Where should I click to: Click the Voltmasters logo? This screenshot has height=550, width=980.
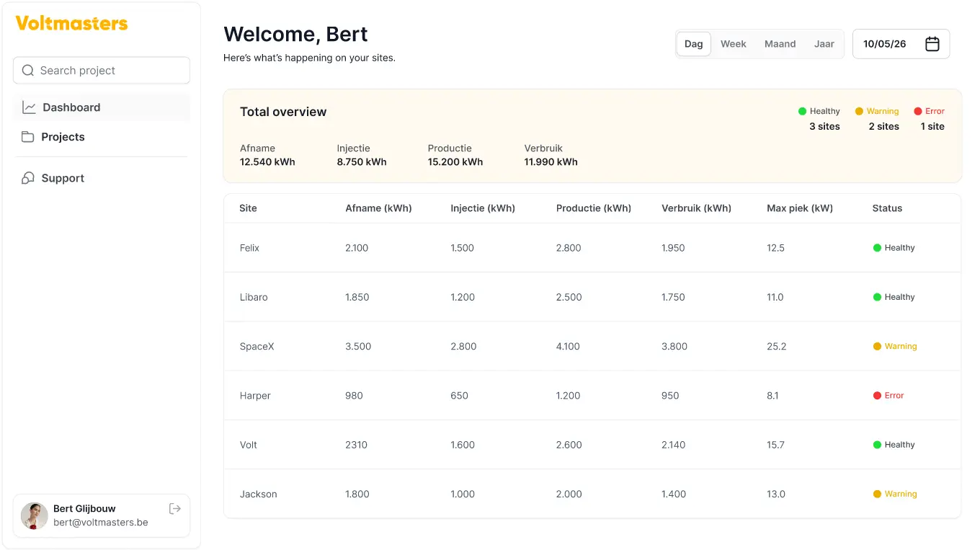click(71, 22)
